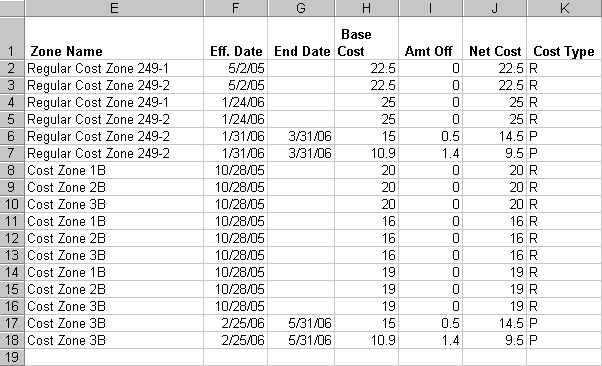Select row 19 header
The width and height of the screenshot is (602, 366).
(x=12, y=357)
